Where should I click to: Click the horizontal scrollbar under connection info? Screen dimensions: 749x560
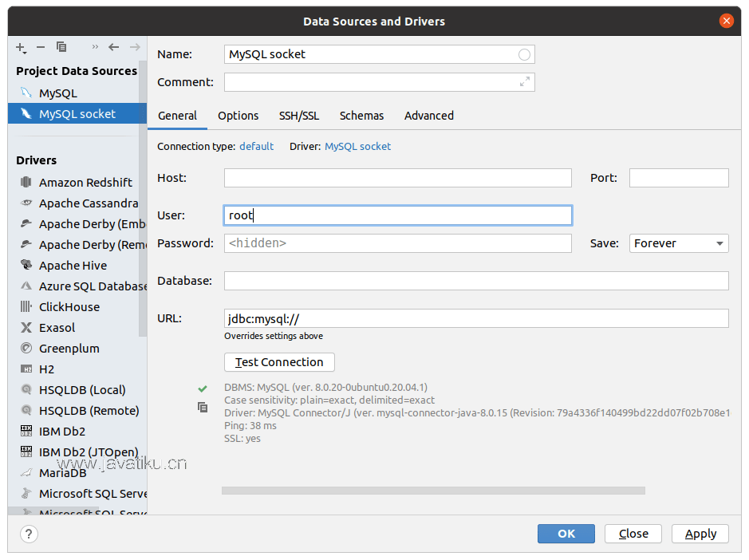(x=433, y=491)
